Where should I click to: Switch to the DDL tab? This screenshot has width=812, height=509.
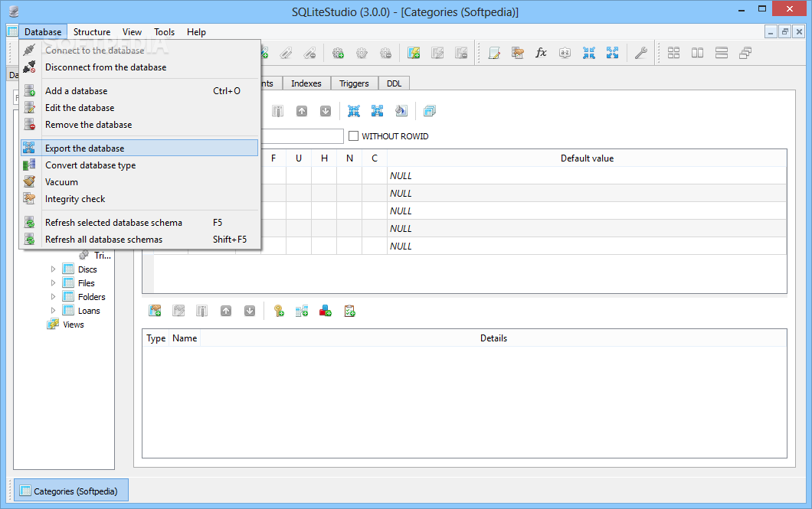[394, 83]
